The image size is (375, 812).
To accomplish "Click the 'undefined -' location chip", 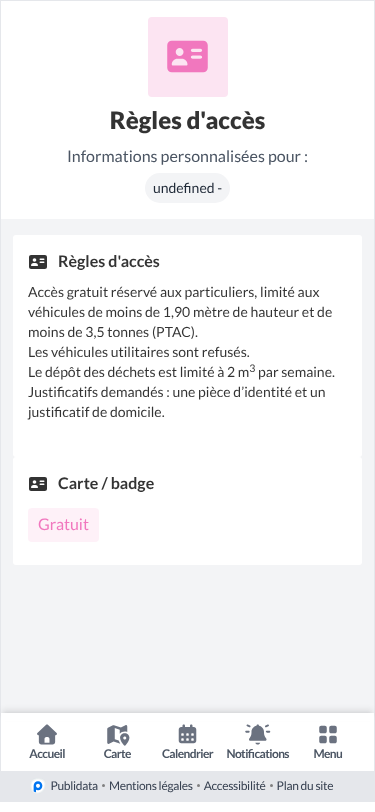I will tap(188, 188).
